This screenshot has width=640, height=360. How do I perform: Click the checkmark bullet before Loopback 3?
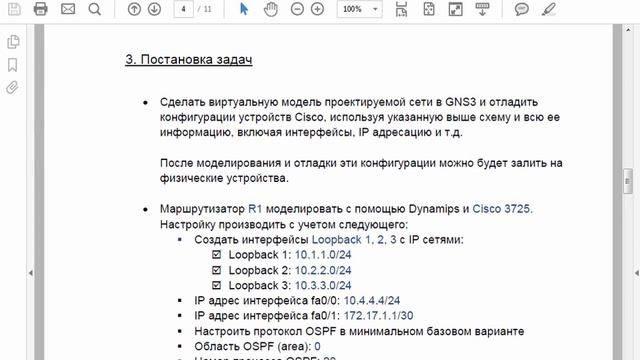[216, 285]
